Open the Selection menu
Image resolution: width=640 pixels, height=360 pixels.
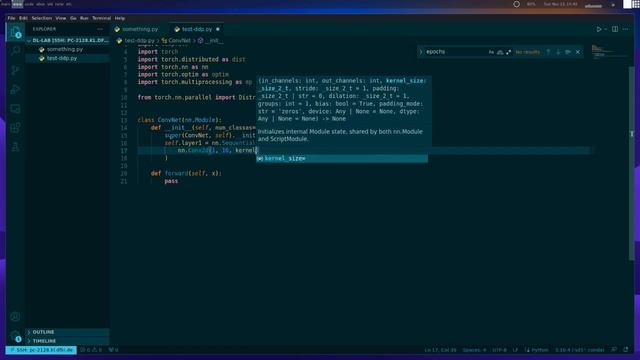click(x=42, y=18)
